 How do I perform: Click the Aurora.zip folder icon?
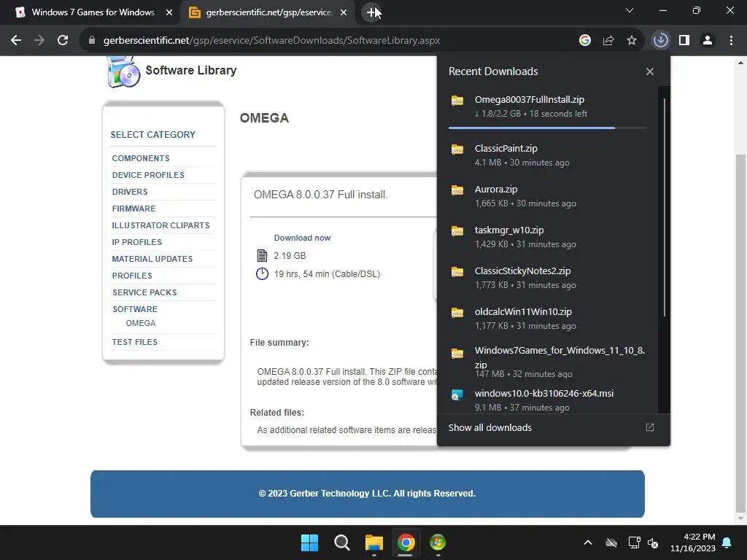click(x=457, y=190)
